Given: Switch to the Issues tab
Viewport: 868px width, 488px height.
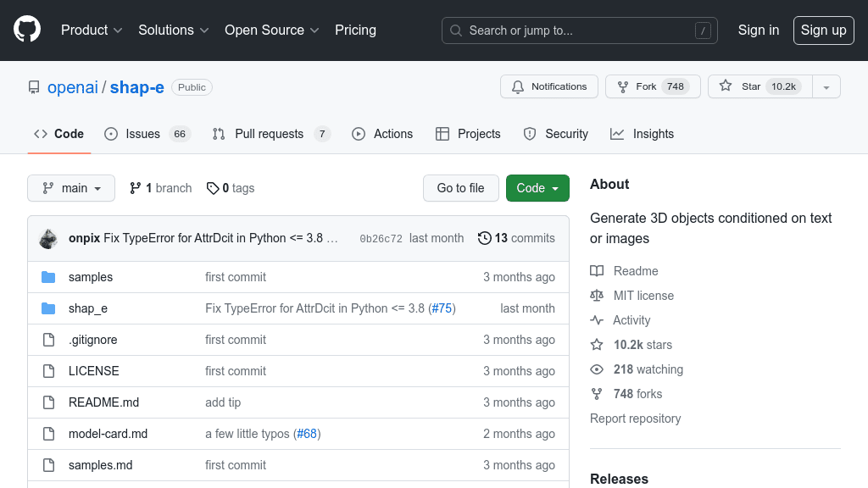Looking at the screenshot, I should [142, 134].
